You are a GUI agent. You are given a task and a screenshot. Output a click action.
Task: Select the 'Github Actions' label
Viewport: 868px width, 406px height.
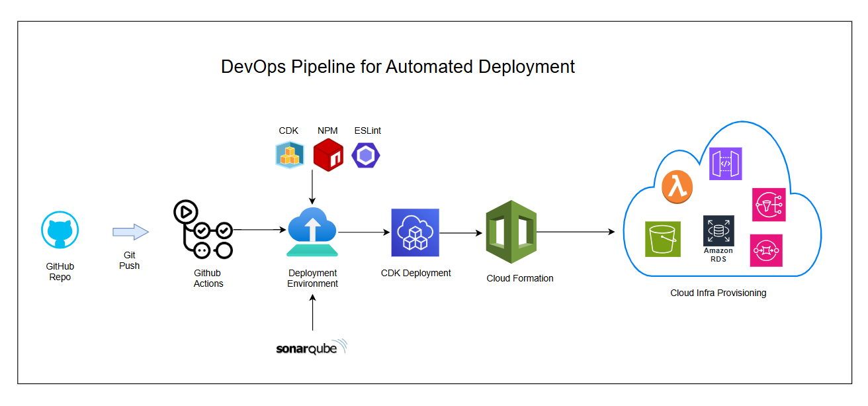click(208, 278)
